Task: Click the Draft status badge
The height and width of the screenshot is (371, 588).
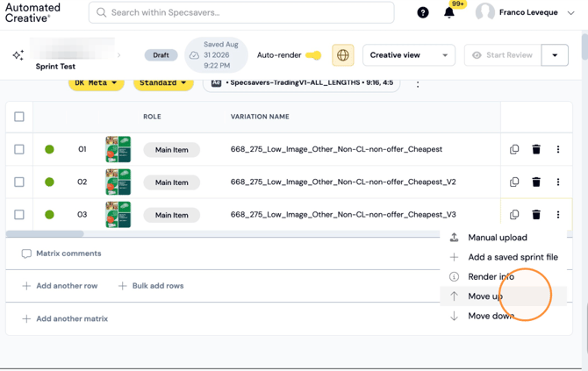Action: pos(161,55)
